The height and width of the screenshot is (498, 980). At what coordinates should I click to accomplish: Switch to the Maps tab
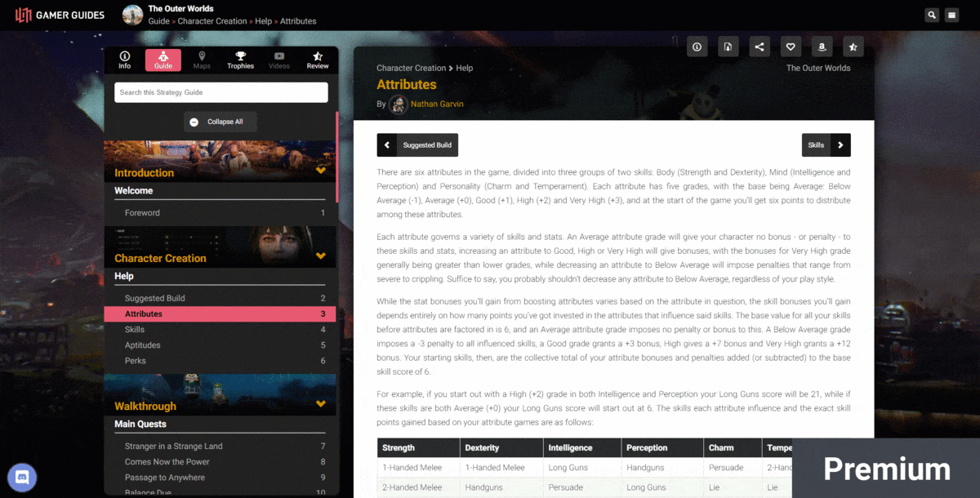click(x=202, y=60)
